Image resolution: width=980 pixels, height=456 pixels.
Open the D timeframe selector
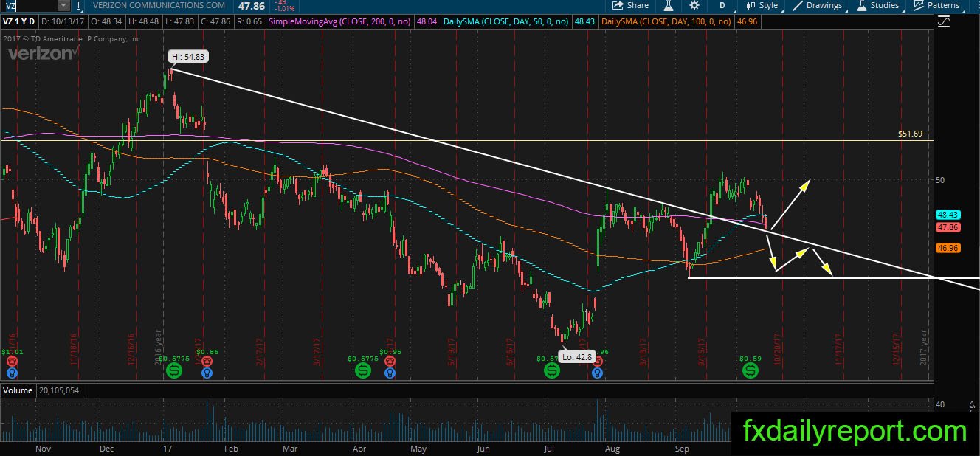(722, 5)
